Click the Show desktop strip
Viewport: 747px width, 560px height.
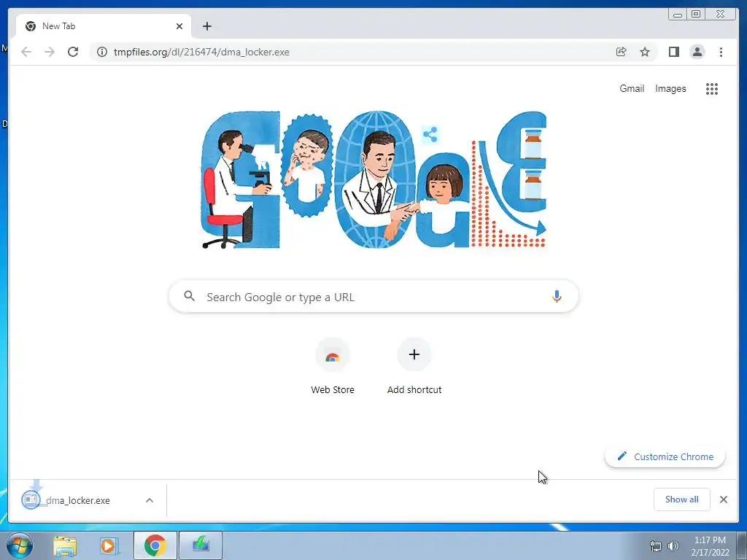point(742,545)
